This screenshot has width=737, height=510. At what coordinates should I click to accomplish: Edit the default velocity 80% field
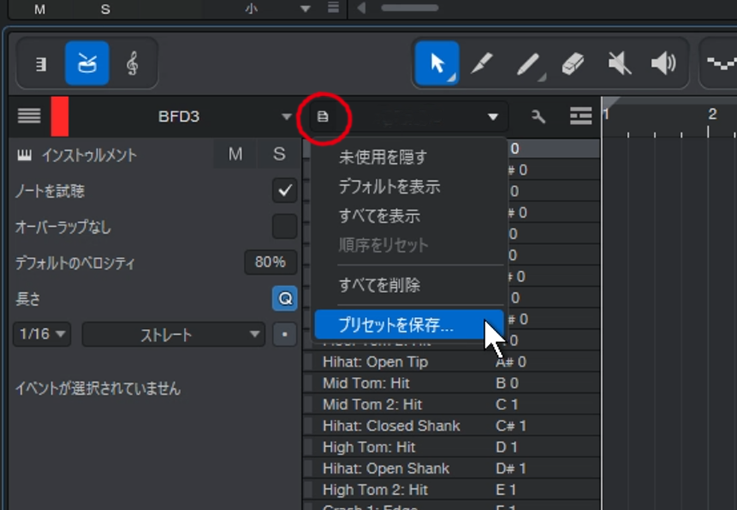pos(270,262)
